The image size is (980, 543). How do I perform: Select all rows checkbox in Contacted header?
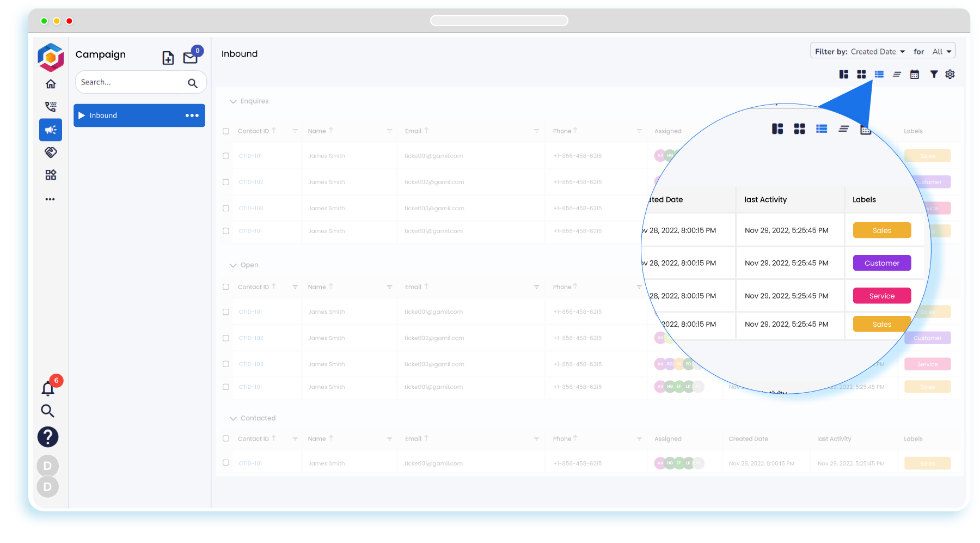coord(226,438)
